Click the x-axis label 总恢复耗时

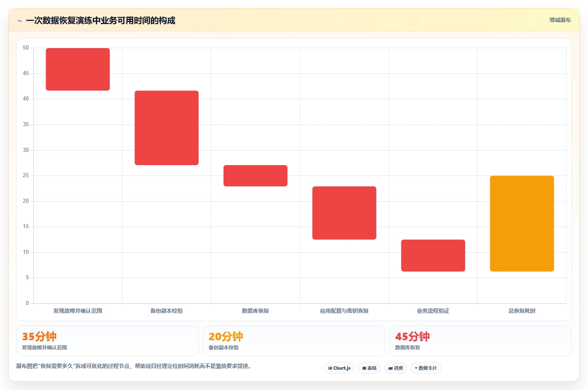click(x=522, y=311)
